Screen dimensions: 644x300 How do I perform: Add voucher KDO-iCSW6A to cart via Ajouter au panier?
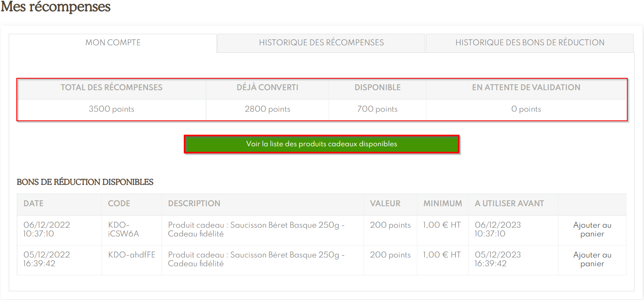pyautogui.click(x=592, y=229)
